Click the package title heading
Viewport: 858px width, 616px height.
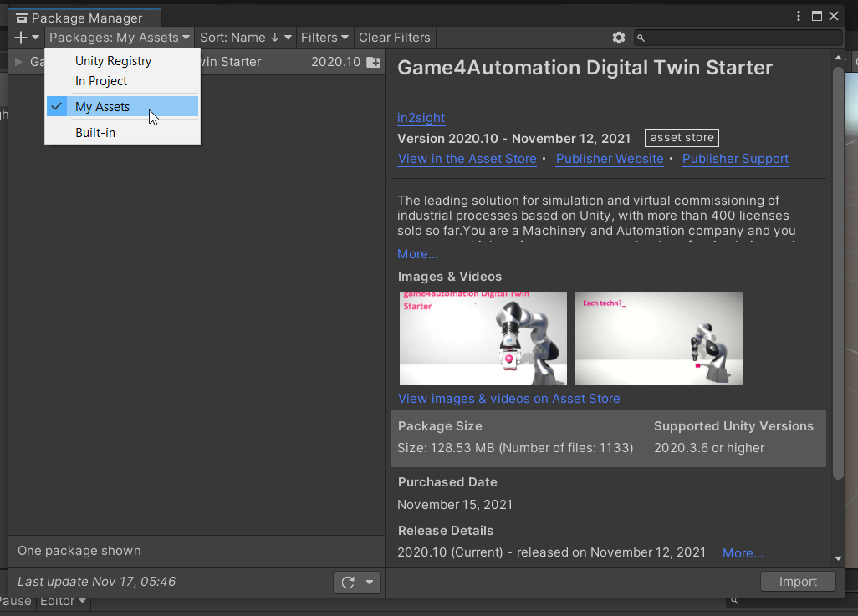(x=585, y=68)
